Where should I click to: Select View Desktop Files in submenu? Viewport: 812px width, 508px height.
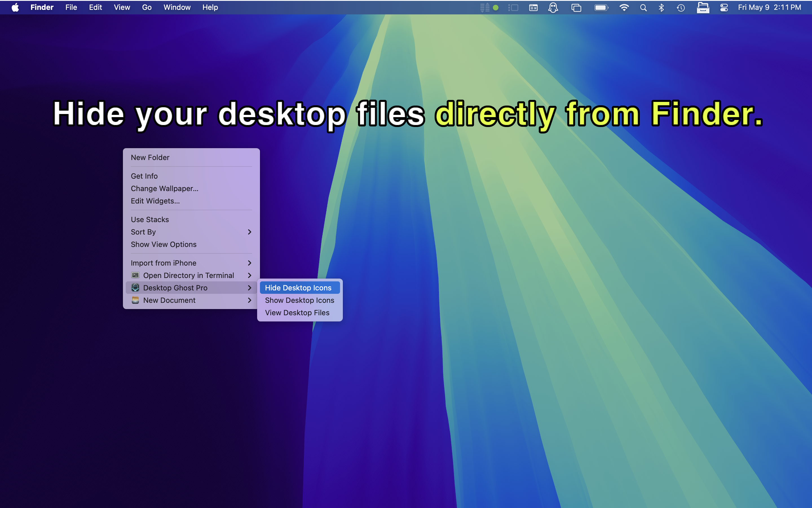click(300, 312)
